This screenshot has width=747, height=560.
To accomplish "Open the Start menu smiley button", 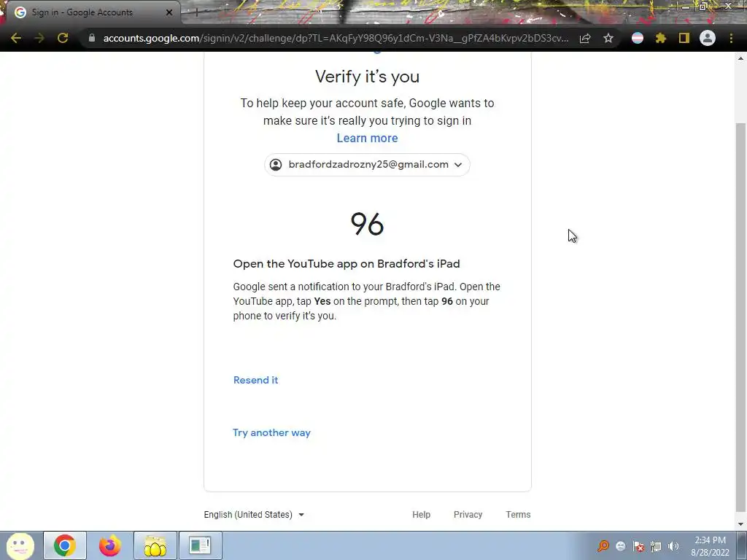I will (20, 545).
